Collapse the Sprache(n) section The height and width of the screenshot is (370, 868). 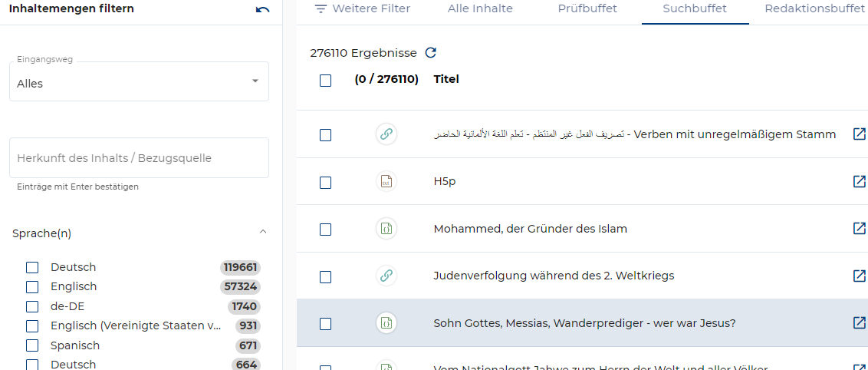pyautogui.click(x=263, y=232)
